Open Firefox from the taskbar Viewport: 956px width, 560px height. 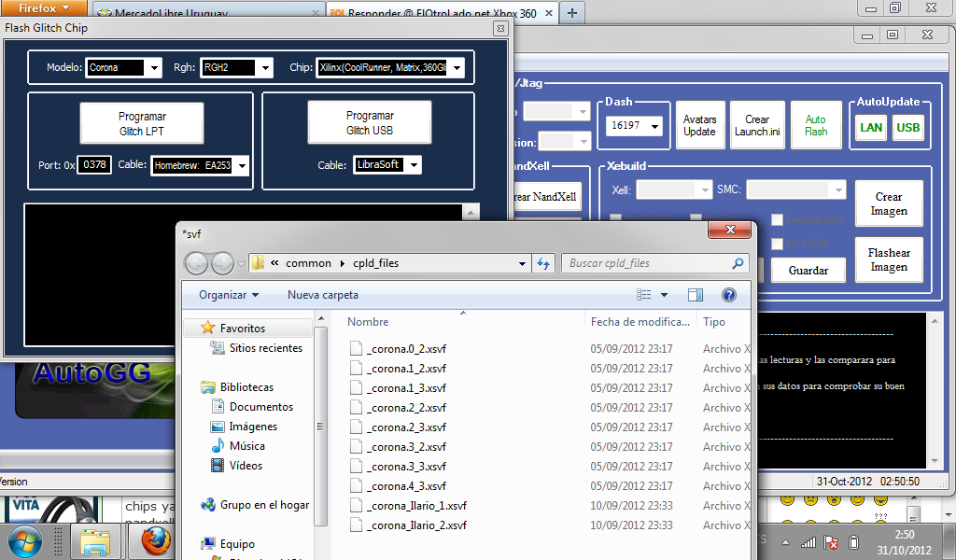[157, 541]
